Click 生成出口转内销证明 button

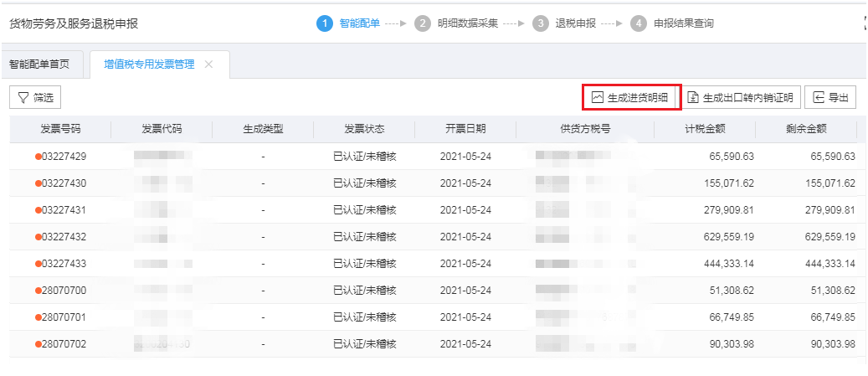[740, 98]
